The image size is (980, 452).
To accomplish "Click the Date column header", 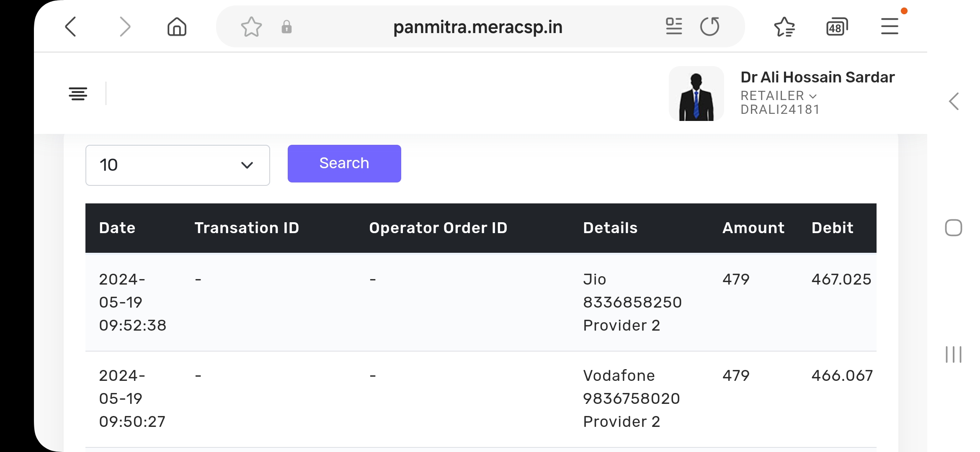I will tap(117, 228).
